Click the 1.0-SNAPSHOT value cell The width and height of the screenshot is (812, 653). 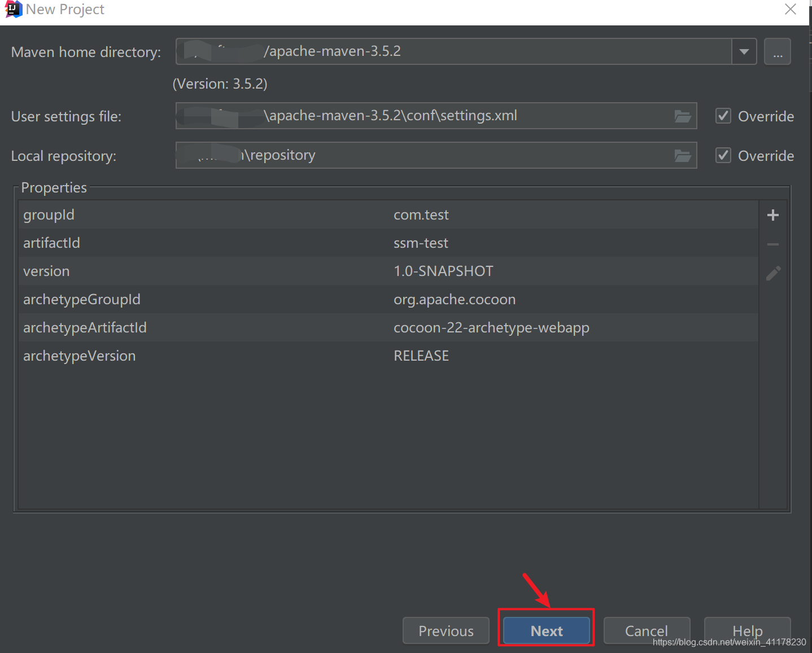point(573,271)
